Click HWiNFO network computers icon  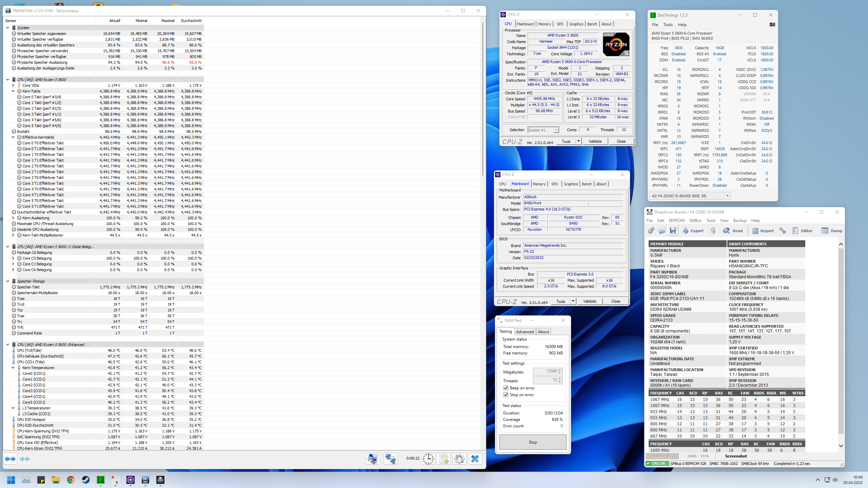391,459
